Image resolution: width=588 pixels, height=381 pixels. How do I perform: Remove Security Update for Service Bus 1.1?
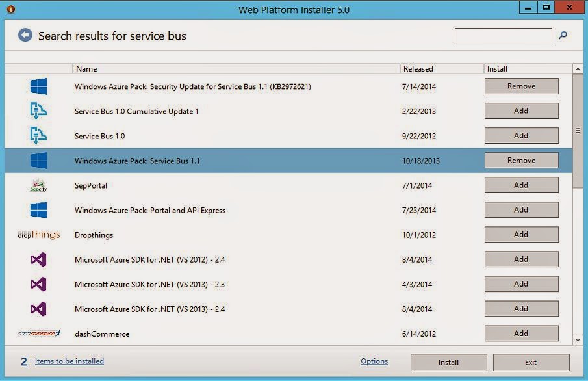[521, 86]
